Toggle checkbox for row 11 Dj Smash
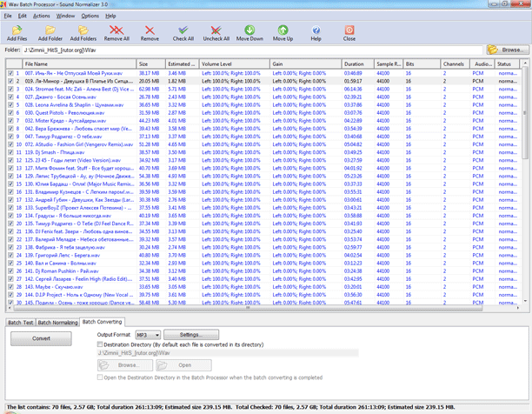 point(10,152)
